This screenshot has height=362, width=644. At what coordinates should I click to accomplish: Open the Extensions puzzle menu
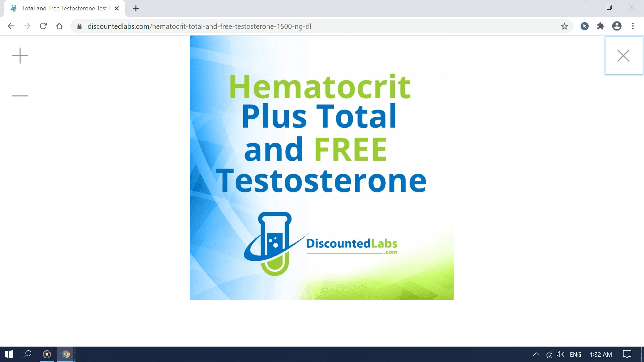click(x=601, y=26)
